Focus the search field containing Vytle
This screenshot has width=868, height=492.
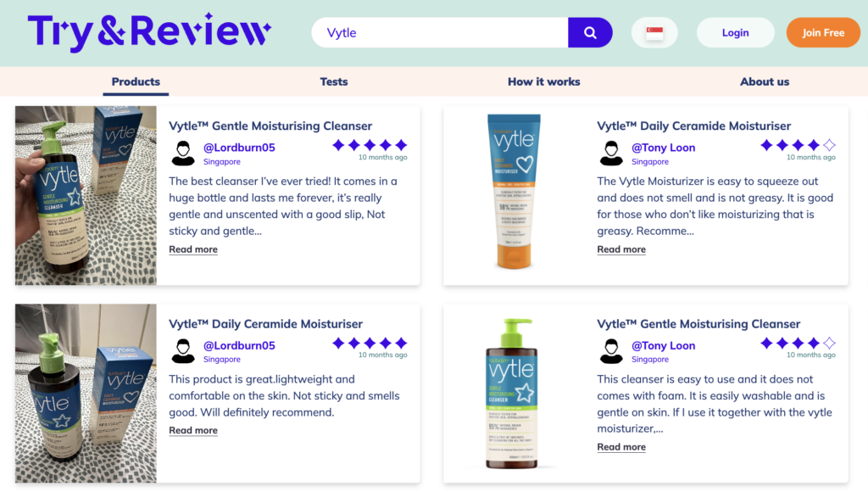click(440, 33)
